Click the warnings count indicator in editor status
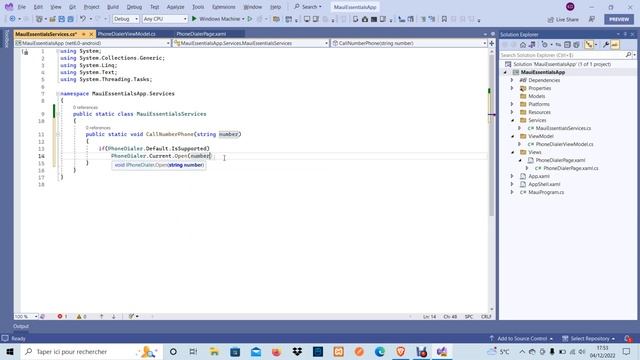 [x=82, y=316]
